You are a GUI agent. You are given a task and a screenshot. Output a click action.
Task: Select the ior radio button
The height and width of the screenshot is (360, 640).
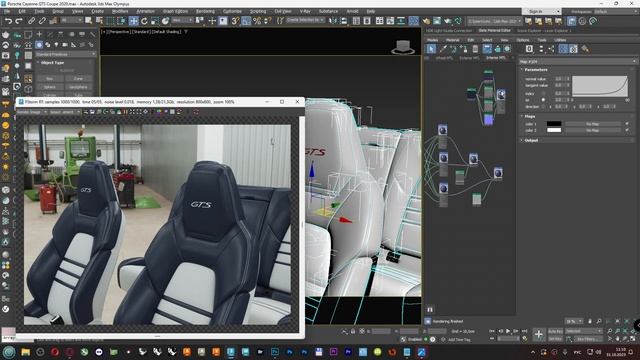tap(543, 100)
